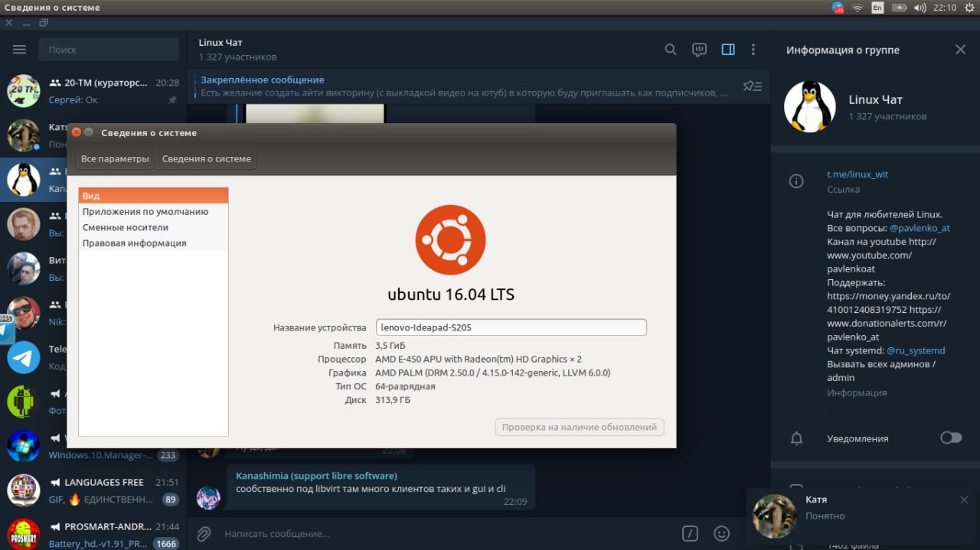The height and width of the screenshot is (550, 980).
Task: Open the system power gear menu
Action: pos(969,8)
